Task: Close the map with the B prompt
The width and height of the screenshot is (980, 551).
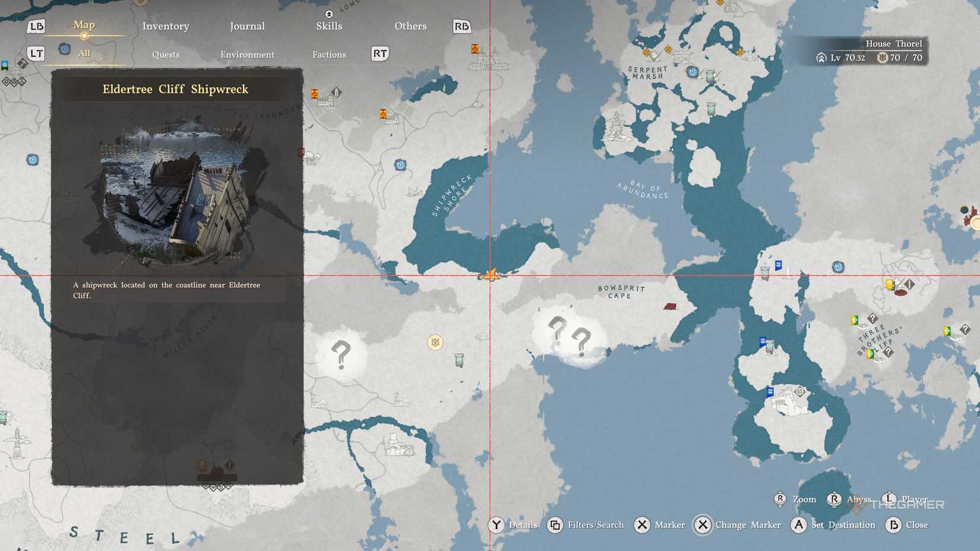Action: 907,525
